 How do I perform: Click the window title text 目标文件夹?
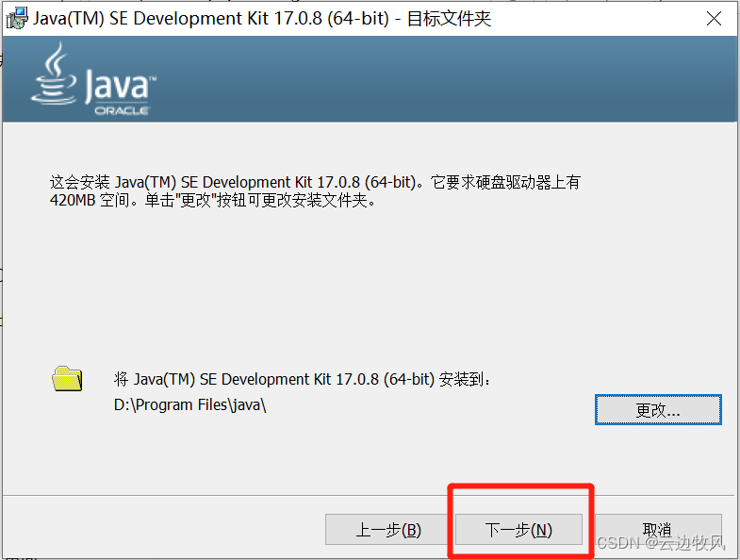[449, 19]
